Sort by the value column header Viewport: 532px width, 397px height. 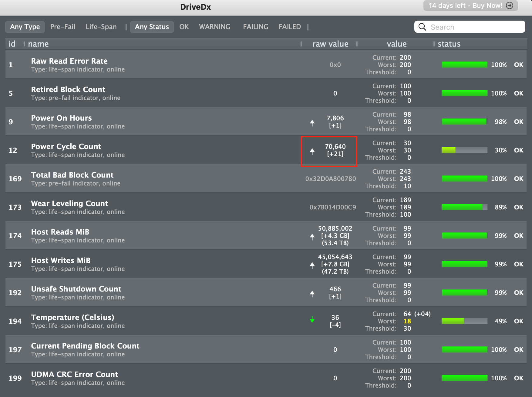click(x=397, y=44)
